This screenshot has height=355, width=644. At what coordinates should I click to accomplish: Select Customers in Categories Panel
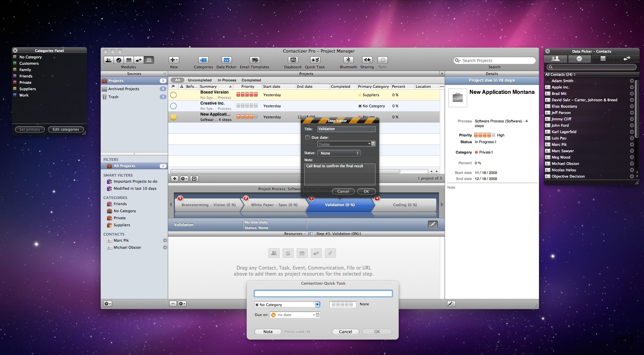pyautogui.click(x=29, y=63)
